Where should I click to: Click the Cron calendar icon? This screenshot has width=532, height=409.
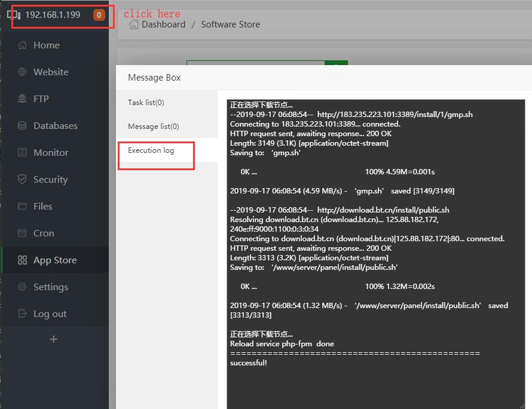(x=22, y=233)
